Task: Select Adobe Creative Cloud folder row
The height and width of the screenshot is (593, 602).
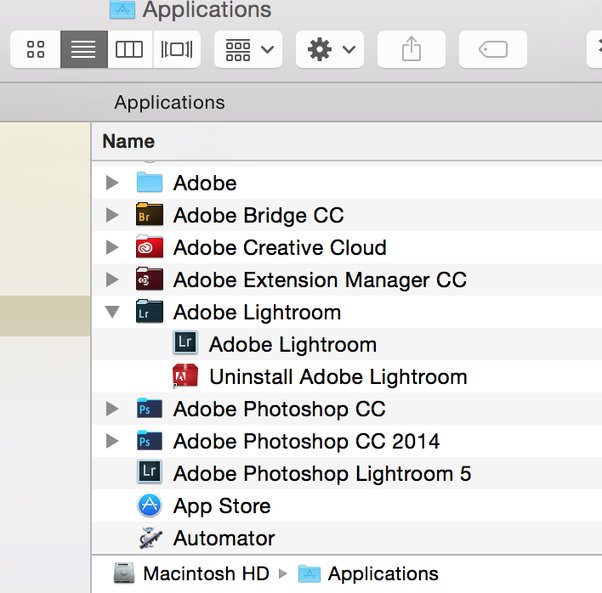Action: point(347,248)
